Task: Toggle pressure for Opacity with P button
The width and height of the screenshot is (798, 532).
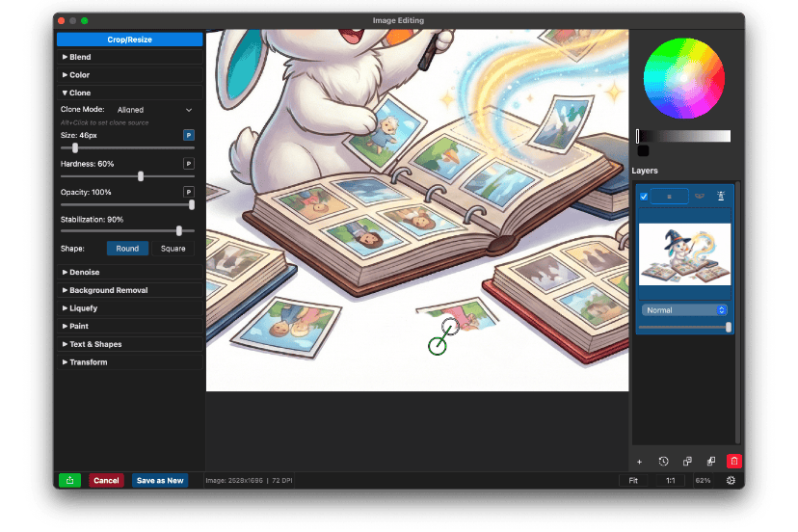Action: [x=188, y=192]
